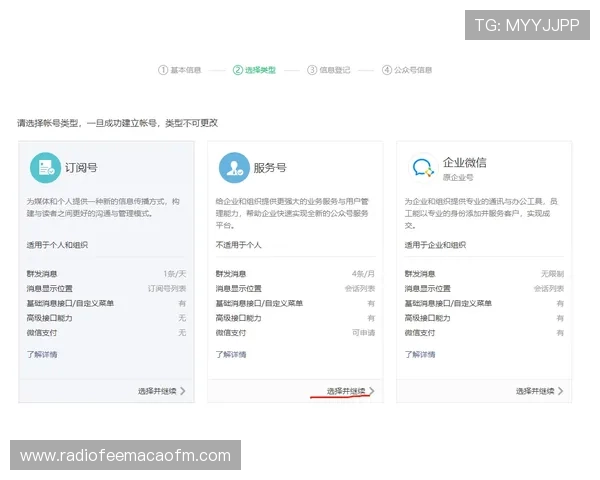Click 会话列表 value in 企业微信 card

(x=549, y=289)
